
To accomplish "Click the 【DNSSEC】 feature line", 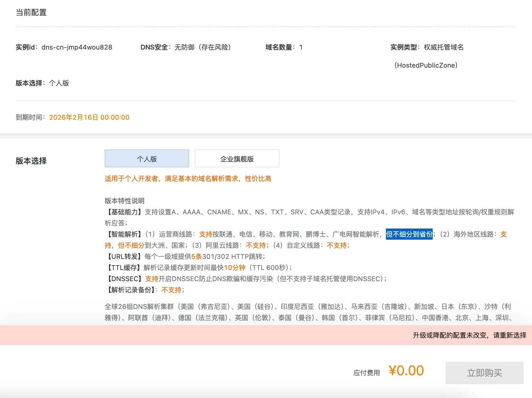I will 246,279.
